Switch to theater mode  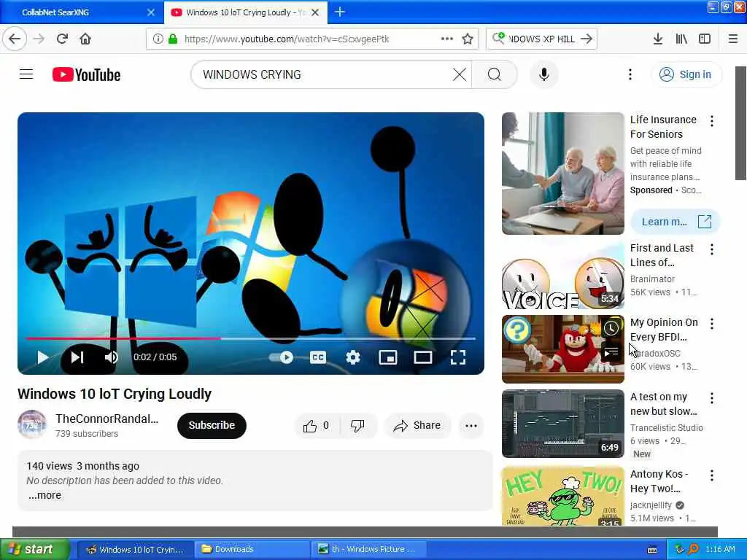tap(423, 357)
